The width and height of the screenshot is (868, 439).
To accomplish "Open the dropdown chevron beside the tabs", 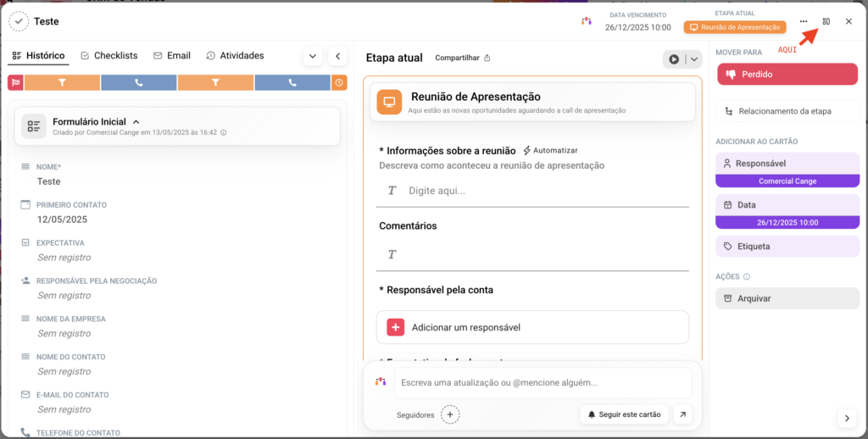I will [312, 56].
